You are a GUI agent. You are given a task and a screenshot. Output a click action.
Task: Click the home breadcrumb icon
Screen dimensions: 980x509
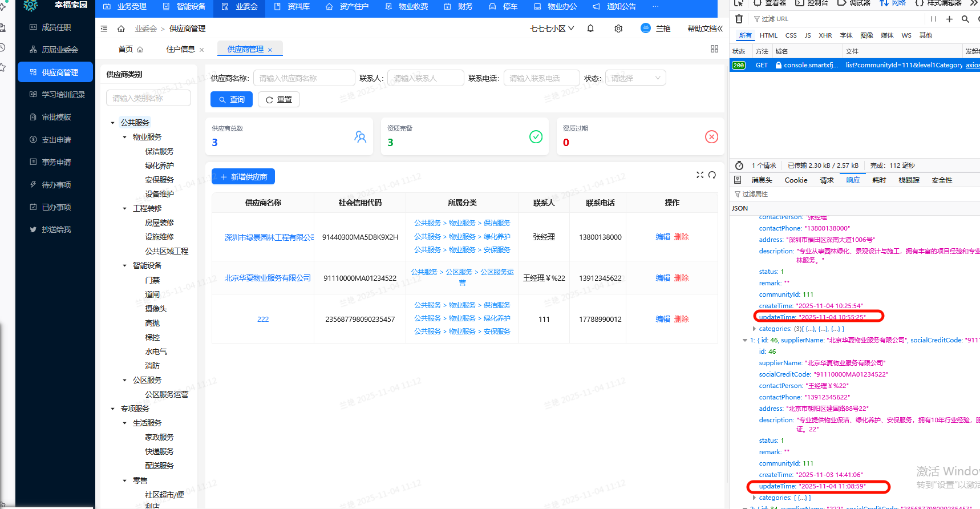point(121,29)
